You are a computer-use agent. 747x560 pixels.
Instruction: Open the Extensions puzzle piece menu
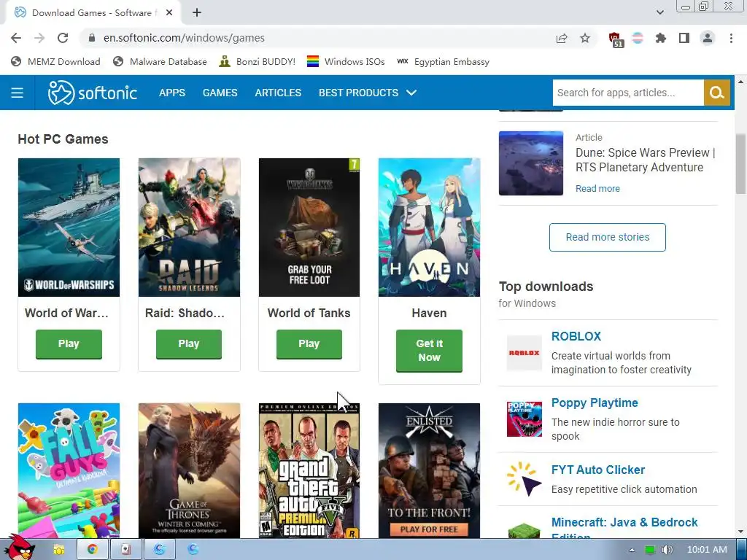pyautogui.click(x=660, y=38)
